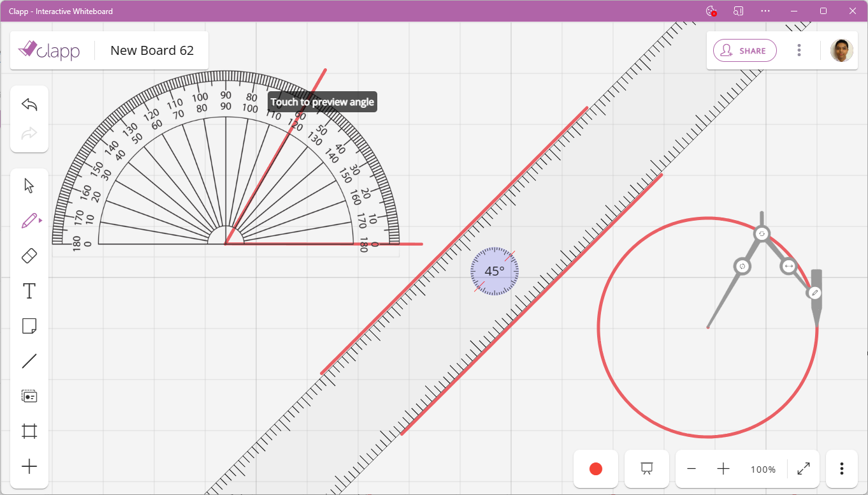Enter fullscreen with the expand arrows

(x=803, y=468)
